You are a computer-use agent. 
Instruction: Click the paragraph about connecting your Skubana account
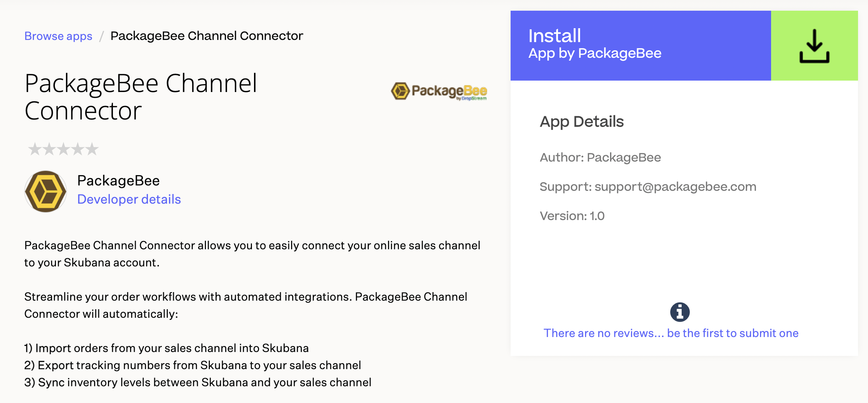(x=252, y=254)
